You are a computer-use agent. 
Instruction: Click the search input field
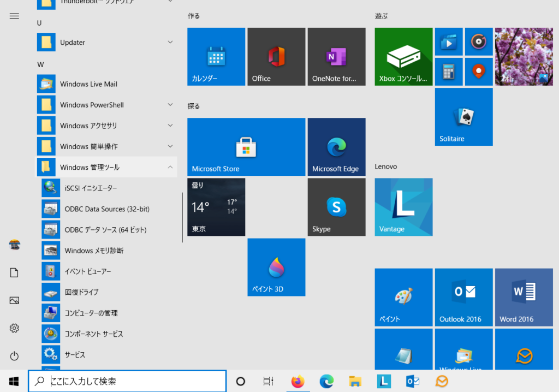click(x=127, y=381)
